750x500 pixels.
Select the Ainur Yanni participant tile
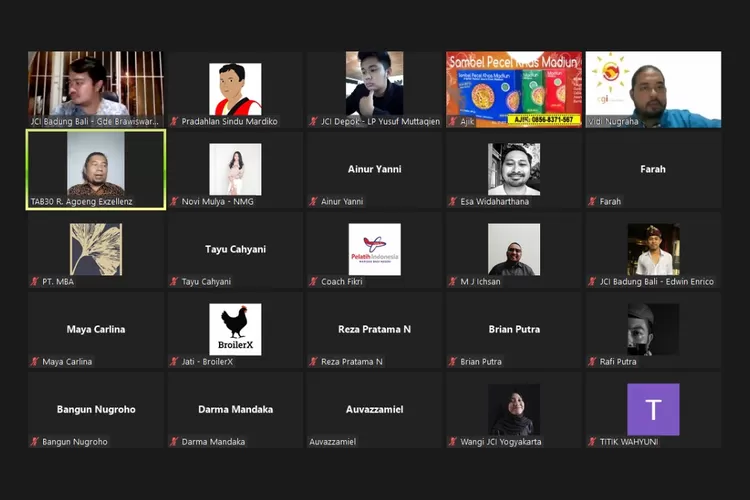[374, 170]
